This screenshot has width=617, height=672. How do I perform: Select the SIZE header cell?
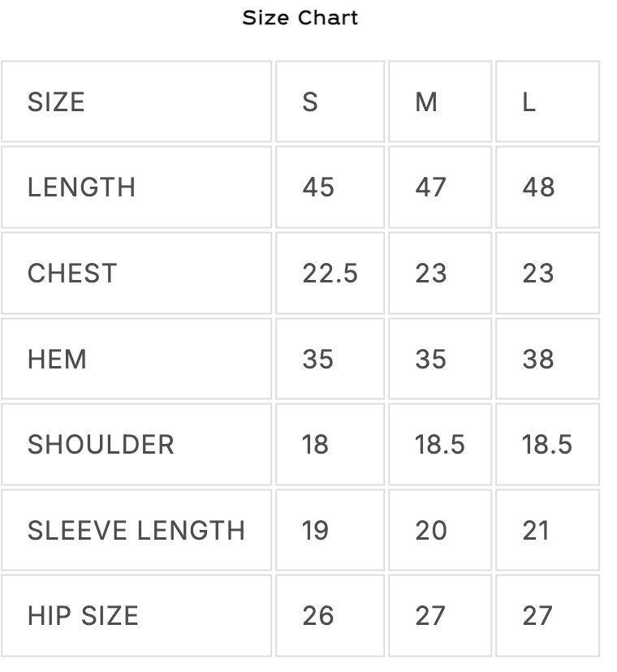coord(56,102)
